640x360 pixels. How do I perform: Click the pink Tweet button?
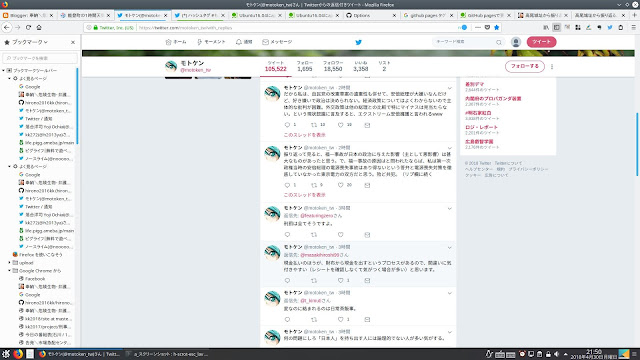click(541, 42)
